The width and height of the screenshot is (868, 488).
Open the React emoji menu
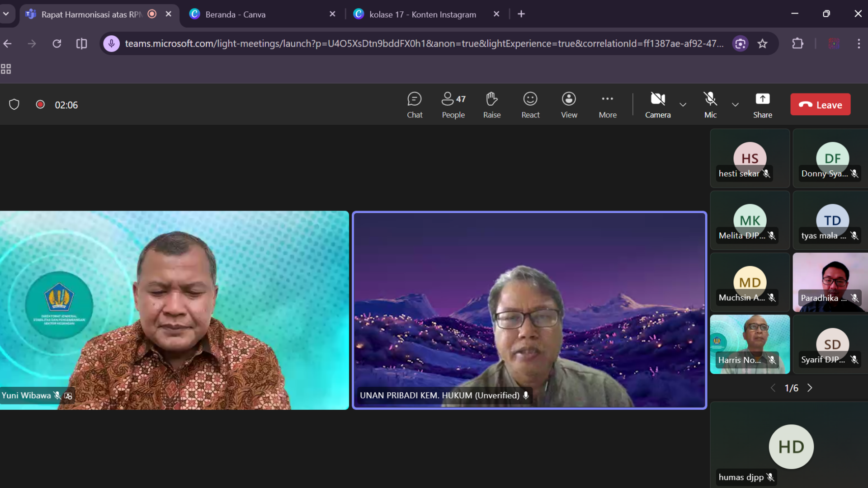click(530, 105)
